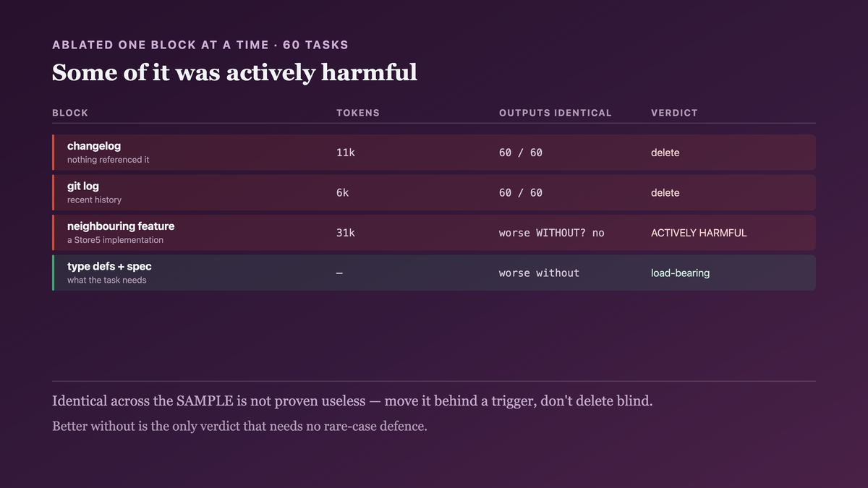Click the OUTPUTS IDENTICAL column header
This screenshot has width=868, height=488.
coord(556,113)
